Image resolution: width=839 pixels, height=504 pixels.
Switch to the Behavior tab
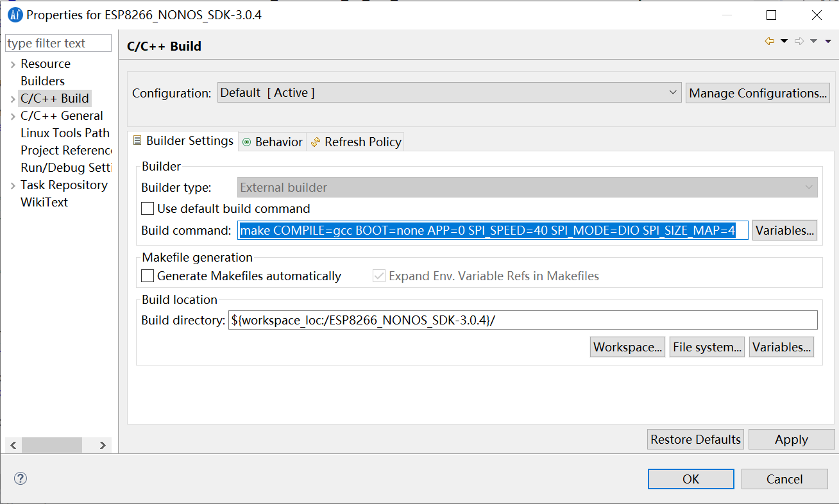point(272,141)
